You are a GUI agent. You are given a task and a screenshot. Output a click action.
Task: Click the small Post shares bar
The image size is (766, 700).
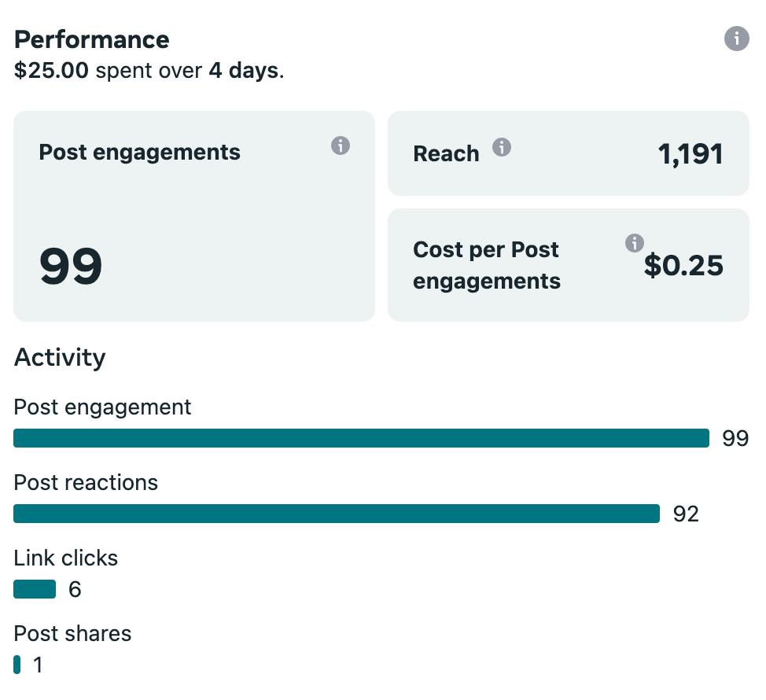17,665
